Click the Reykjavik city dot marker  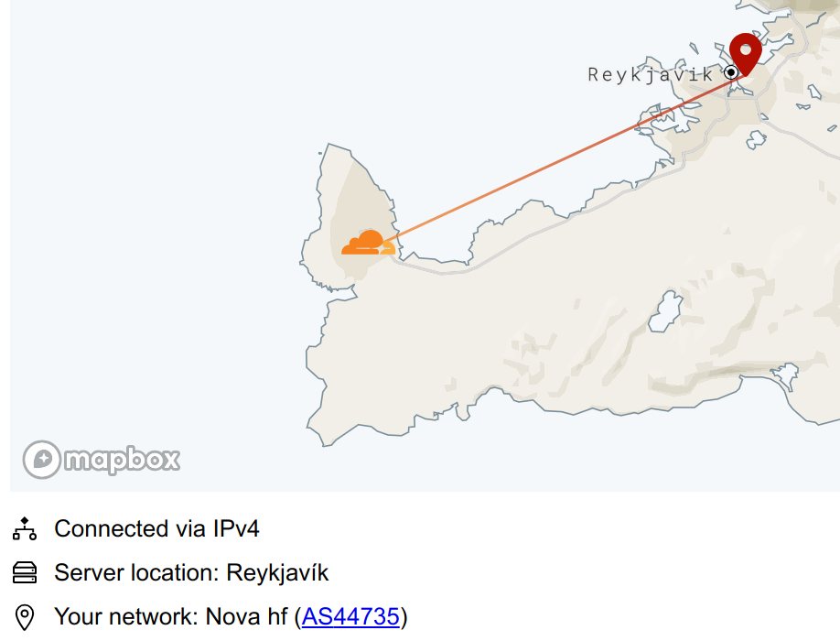click(x=731, y=72)
